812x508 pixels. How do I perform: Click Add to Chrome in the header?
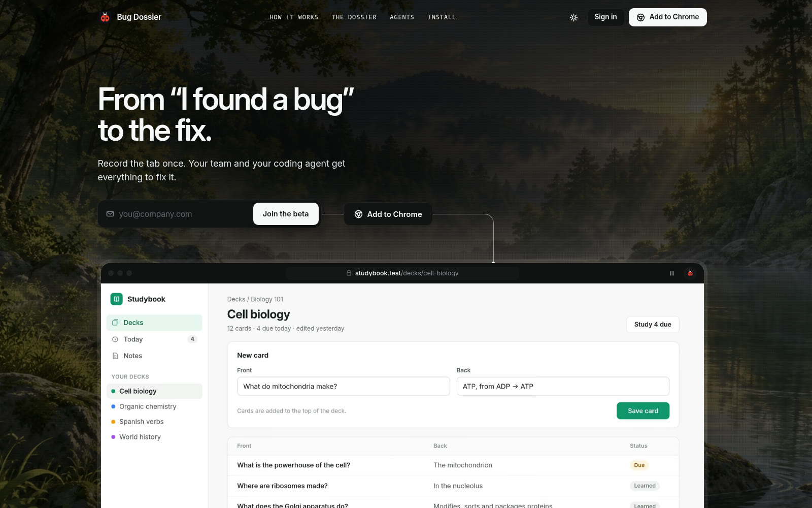coord(668,17)
